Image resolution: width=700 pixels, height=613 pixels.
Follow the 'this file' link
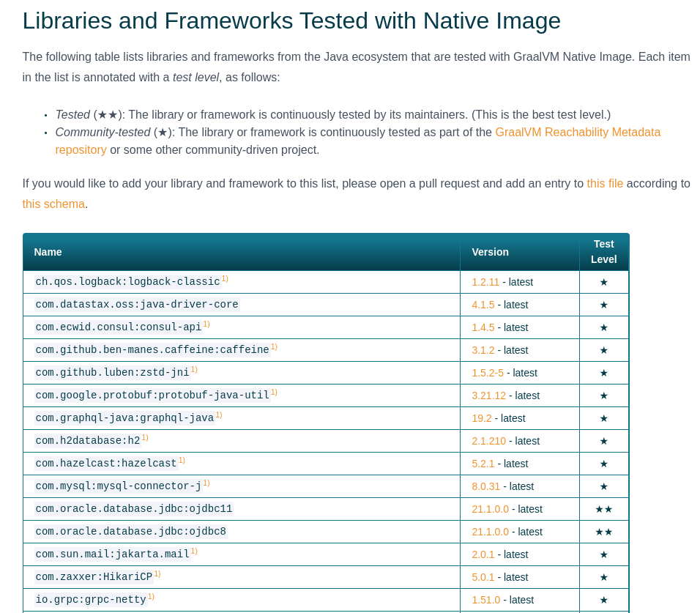click(605, 184)
